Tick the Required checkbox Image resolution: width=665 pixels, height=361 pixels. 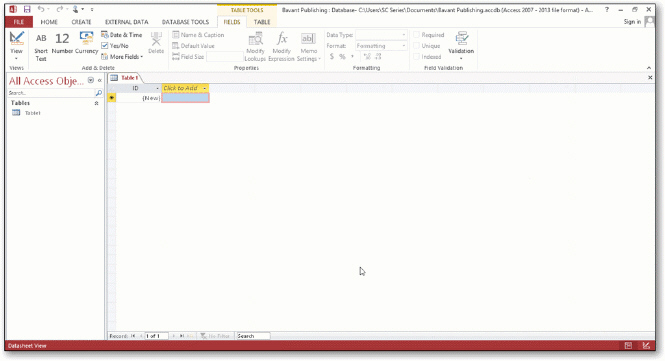416,35
